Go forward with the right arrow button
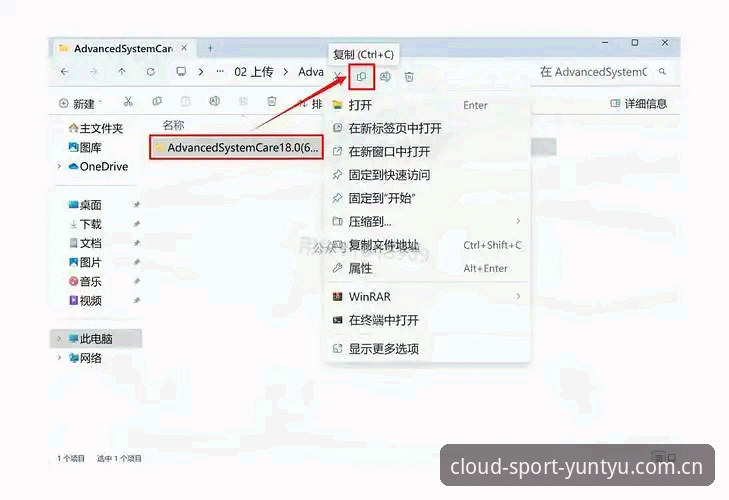729x500 pixels. (x=93, y=72)
